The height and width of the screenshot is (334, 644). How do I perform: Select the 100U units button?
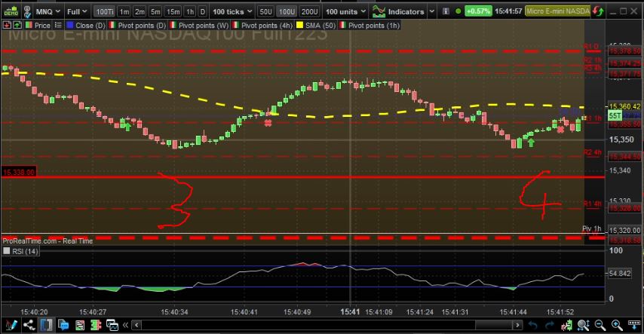287,11
